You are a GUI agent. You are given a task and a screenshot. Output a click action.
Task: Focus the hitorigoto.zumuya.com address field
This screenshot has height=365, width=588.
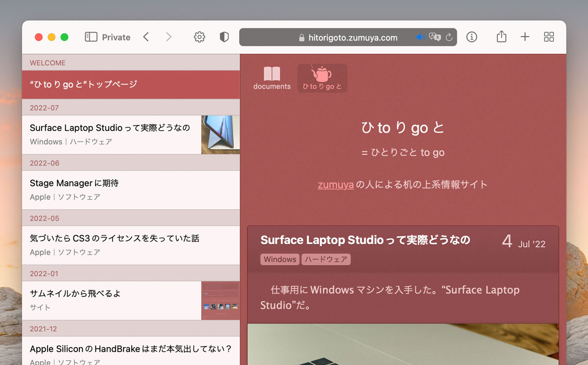point(348,37)
